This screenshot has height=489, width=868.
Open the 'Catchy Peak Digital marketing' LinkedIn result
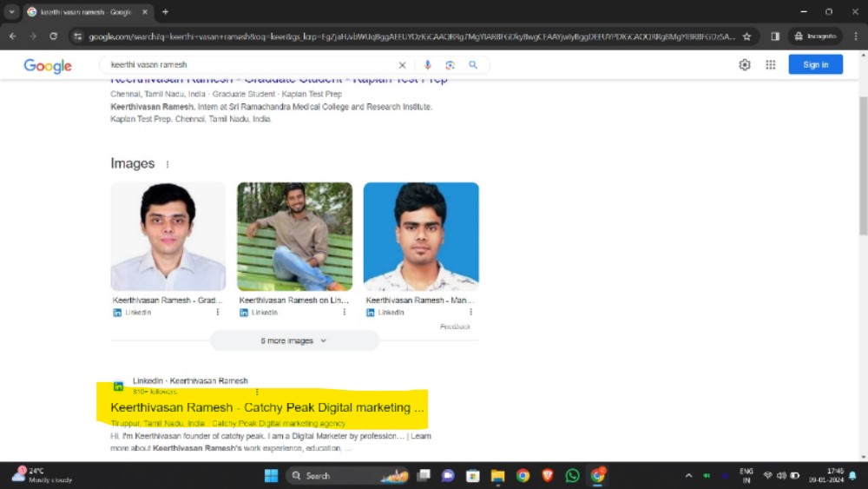(266, 407)
